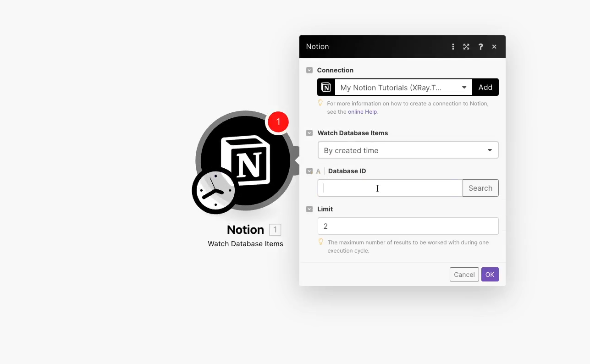Click the red notification badge showing 1
590x364 pixels.
coord(278,122)
